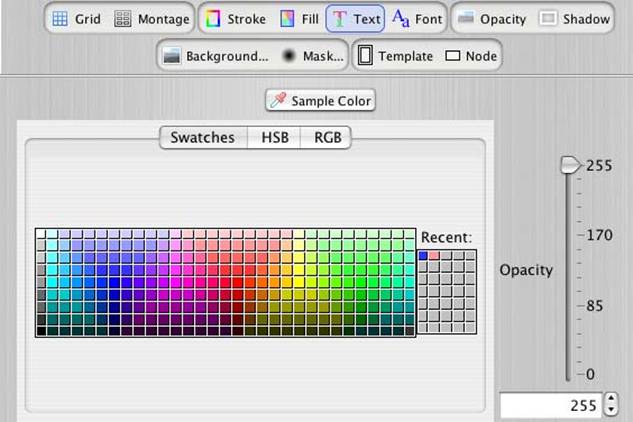This screenshot has height=422, width=633.
Task: Decrease opacity with the stepper down arrow
Action: (611, 409)
